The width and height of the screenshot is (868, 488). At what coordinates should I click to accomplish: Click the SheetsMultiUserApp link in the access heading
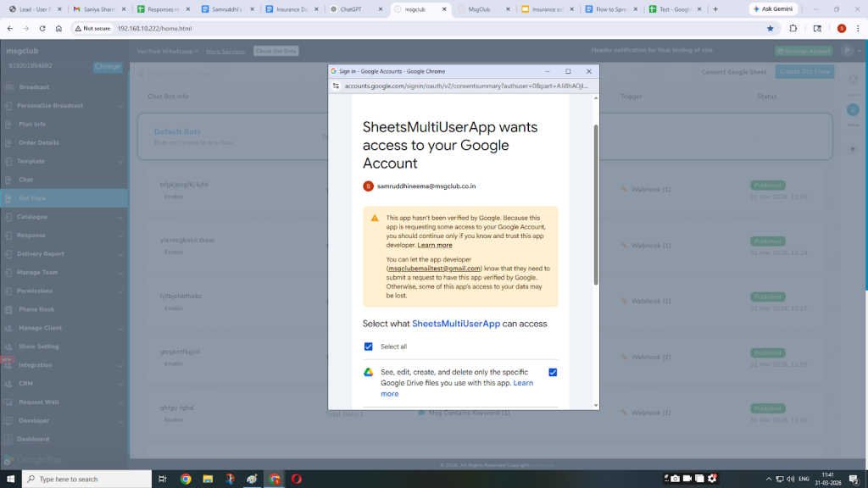pos(455,324)
